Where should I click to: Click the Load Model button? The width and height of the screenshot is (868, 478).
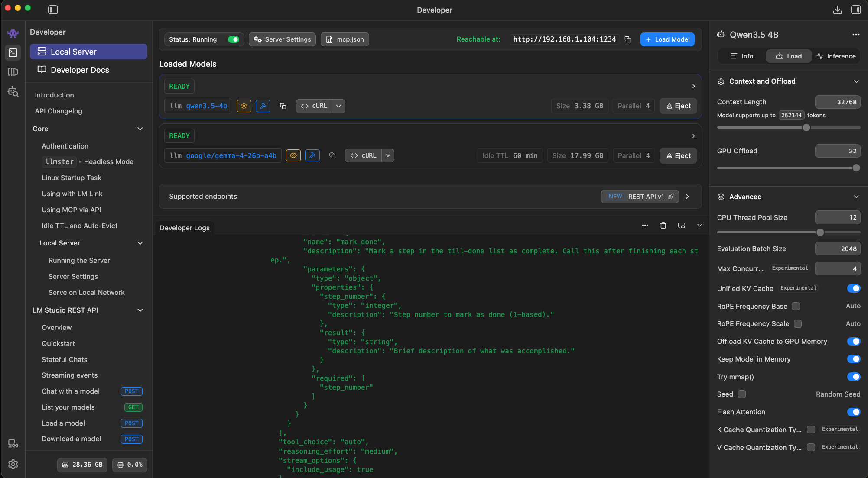(667, 39)
